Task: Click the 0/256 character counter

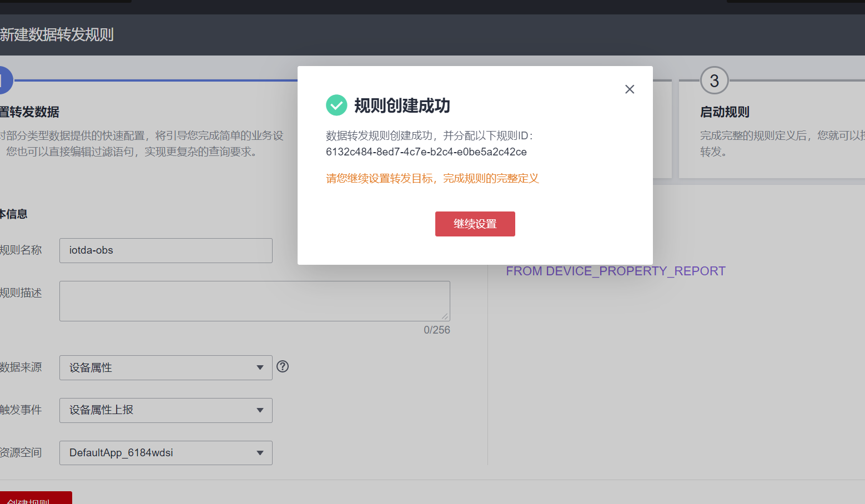Action: tap(437, 330)
